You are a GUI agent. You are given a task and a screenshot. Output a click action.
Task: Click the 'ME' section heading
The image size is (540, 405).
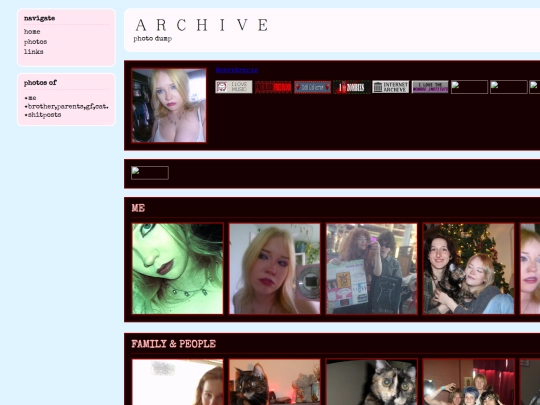coord(138,208)
